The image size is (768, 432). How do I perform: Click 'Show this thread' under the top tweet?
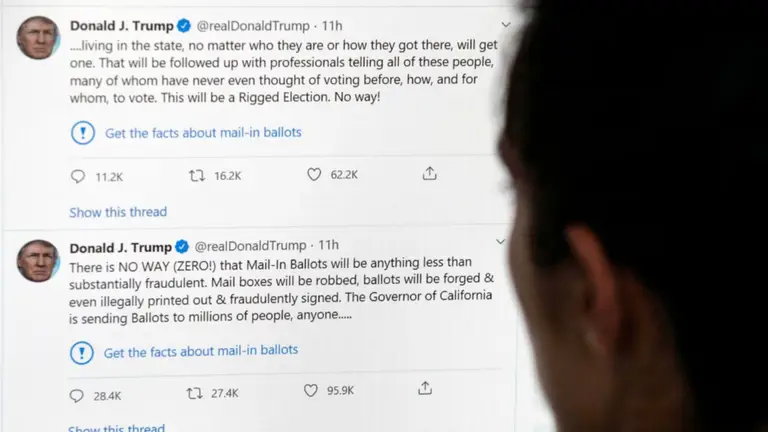click(x=118, y=212)
